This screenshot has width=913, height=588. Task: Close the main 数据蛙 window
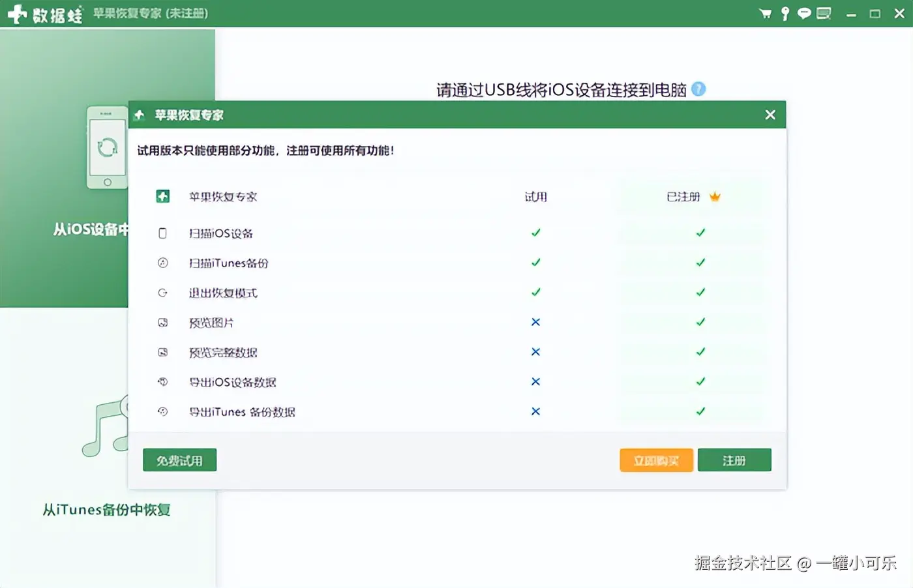[899, 14]
